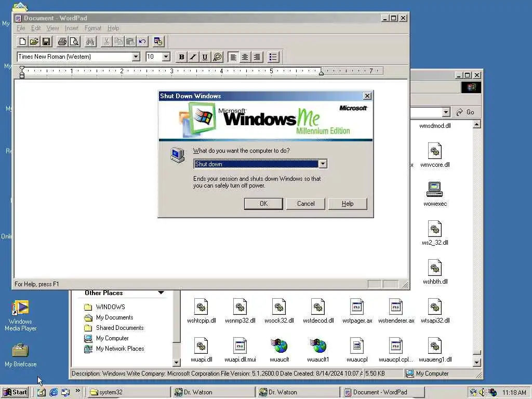
Task: Select the wuapi.dll.mui file icon
Action: (240, 345)
